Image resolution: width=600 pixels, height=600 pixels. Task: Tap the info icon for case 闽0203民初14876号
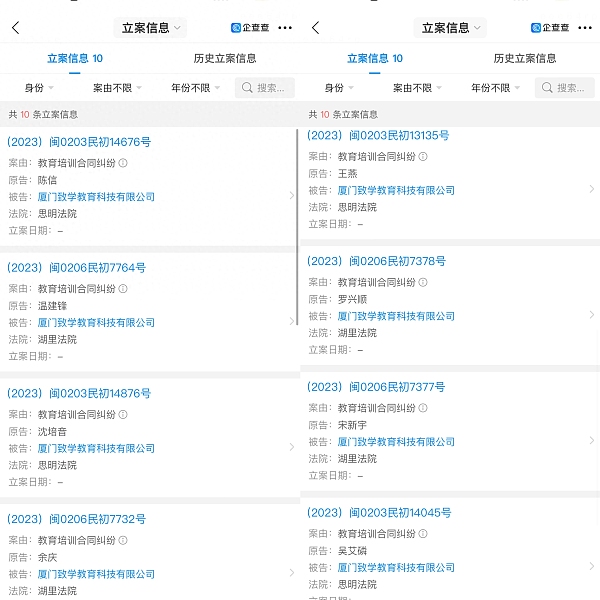click(123, 414)
